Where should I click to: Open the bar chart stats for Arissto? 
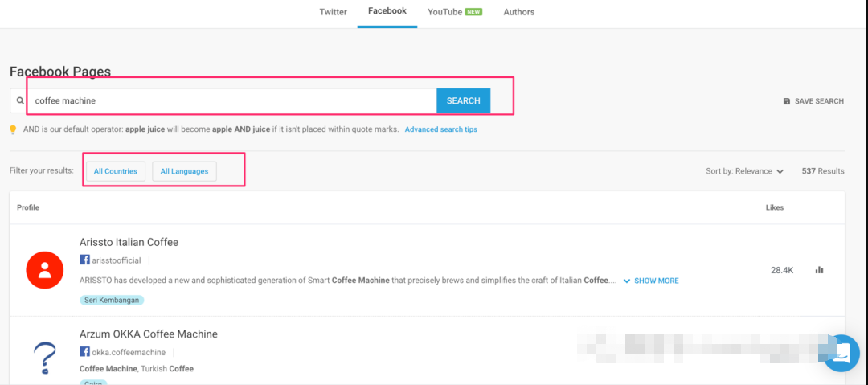coord(819,270)
